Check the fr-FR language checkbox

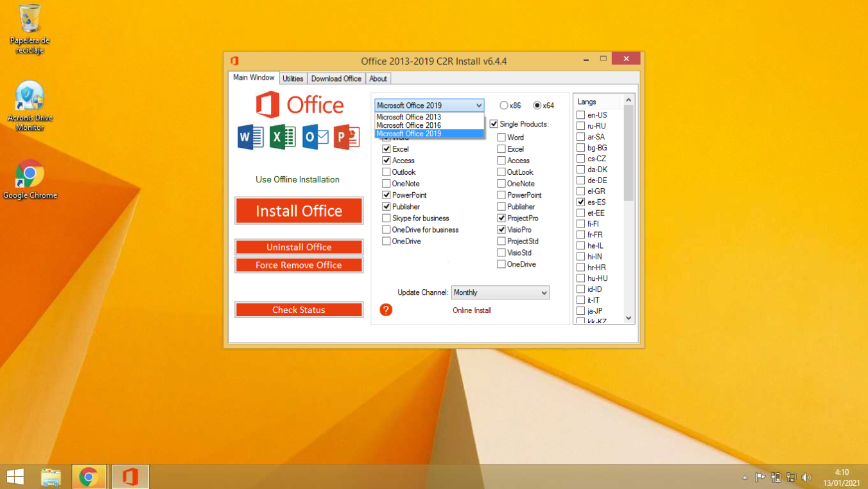tap(581, 235)
